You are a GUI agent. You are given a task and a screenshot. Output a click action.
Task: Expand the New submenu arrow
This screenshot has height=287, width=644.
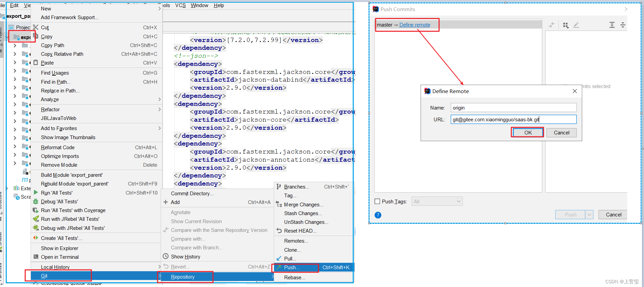160,8
